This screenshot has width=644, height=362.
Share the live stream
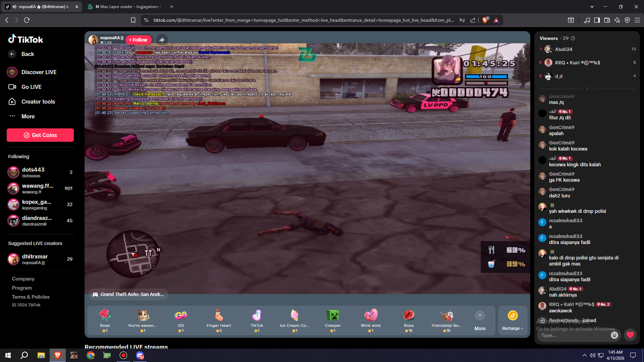162,40
